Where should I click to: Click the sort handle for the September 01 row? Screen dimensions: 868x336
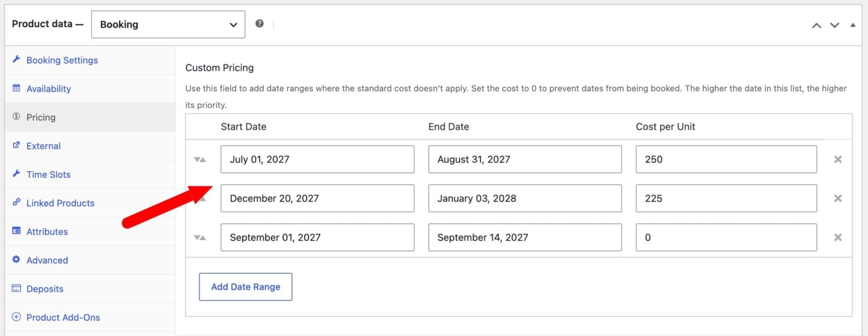pos(200,237)
